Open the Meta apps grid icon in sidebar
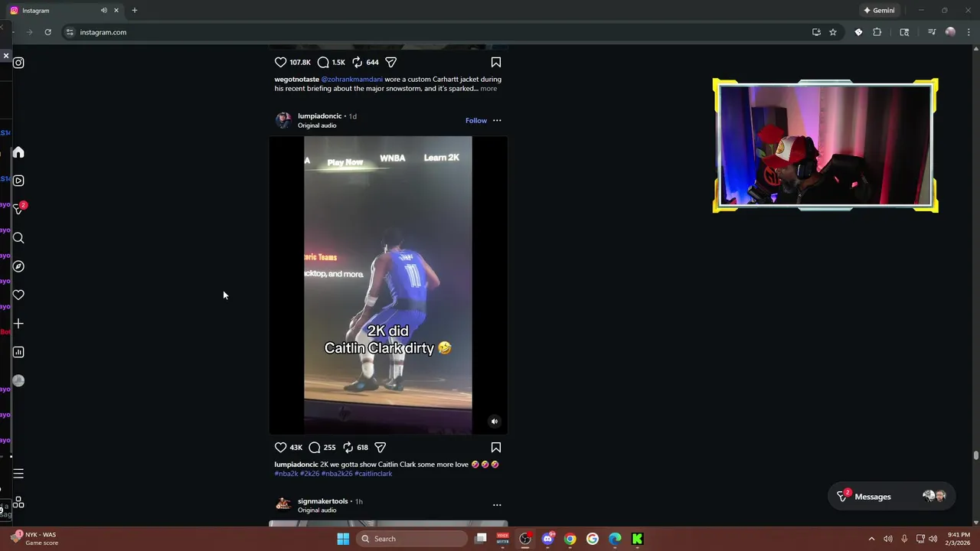 tap(18, 503)
